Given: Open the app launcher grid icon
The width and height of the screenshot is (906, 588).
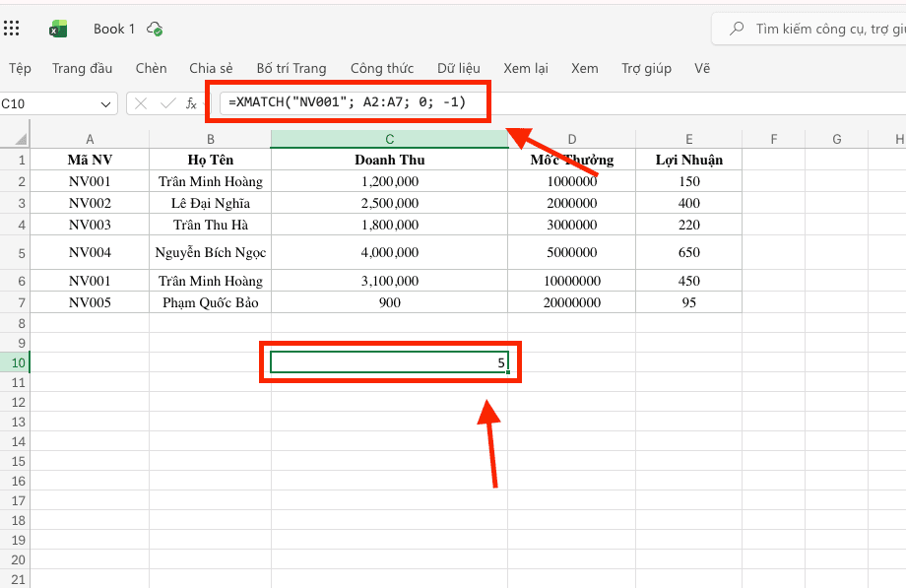Looking at the screenshot, I should coord(11,29).
